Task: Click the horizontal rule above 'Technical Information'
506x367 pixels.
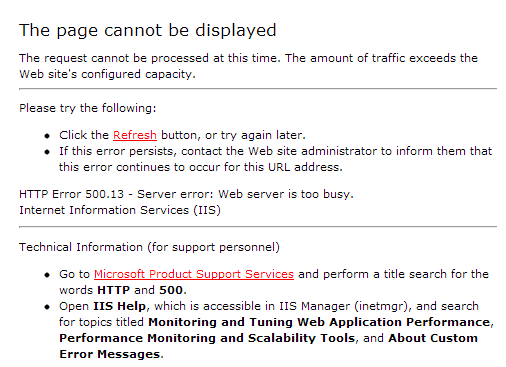Action: coord(258,227)
